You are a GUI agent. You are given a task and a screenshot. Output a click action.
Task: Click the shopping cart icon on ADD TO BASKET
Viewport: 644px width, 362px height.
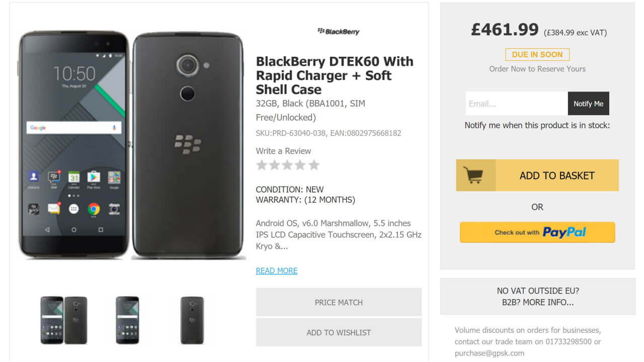[x=474, y=175]
